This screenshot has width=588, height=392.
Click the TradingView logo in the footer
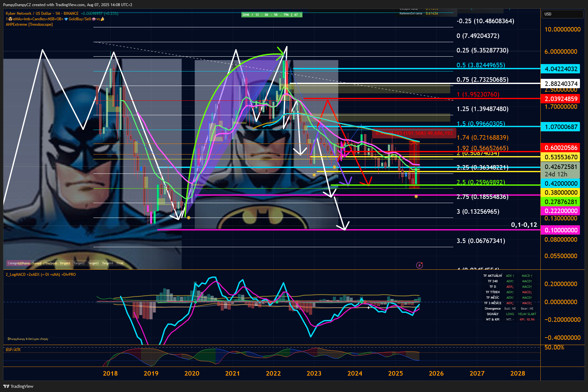pos(18,386)
